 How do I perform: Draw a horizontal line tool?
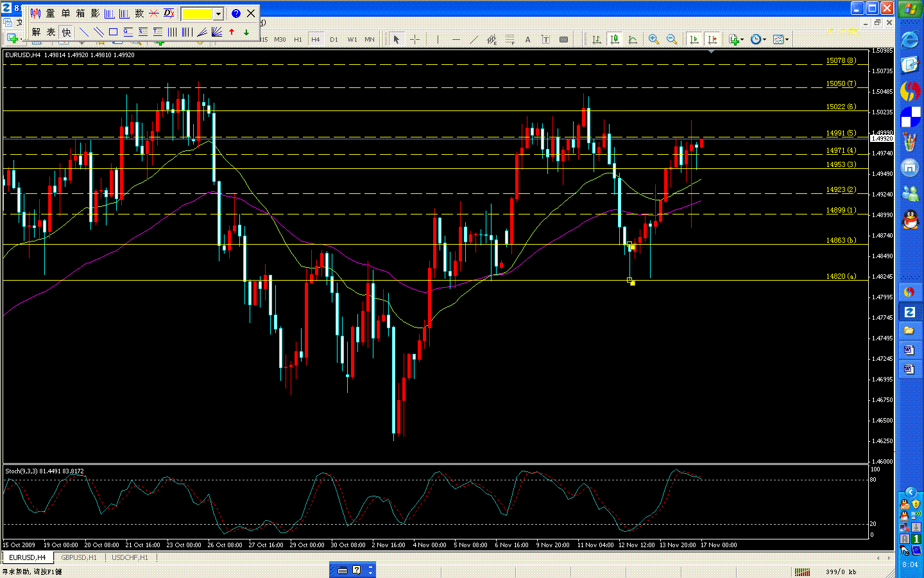456,40
